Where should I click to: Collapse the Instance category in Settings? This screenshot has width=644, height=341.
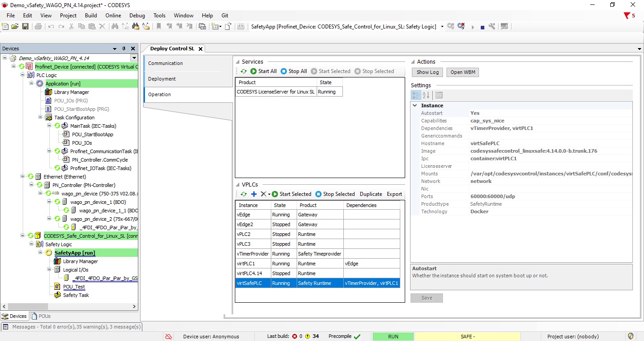(x=415, y=106)
